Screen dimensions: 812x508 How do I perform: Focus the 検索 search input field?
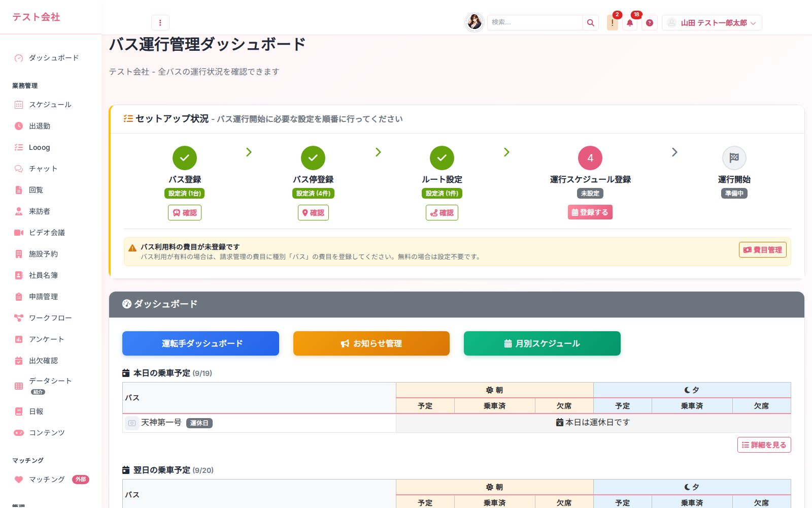[x=535, y=22]
